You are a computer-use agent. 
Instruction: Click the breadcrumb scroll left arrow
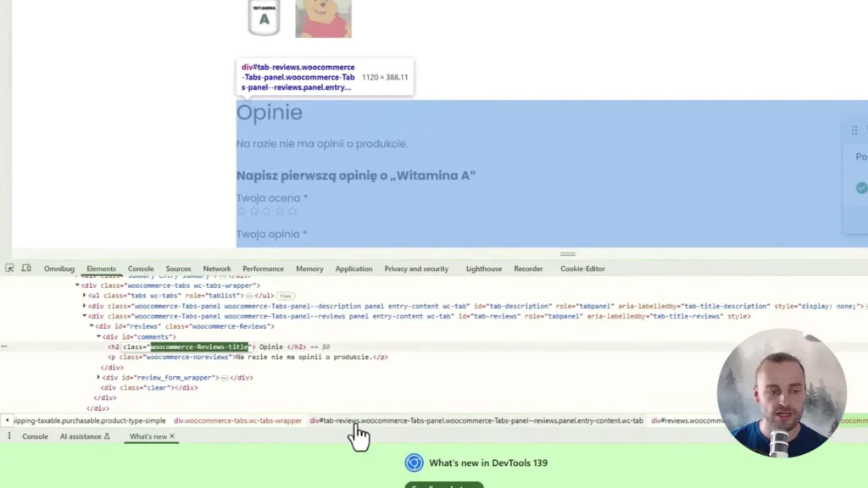tap(7, 420)
